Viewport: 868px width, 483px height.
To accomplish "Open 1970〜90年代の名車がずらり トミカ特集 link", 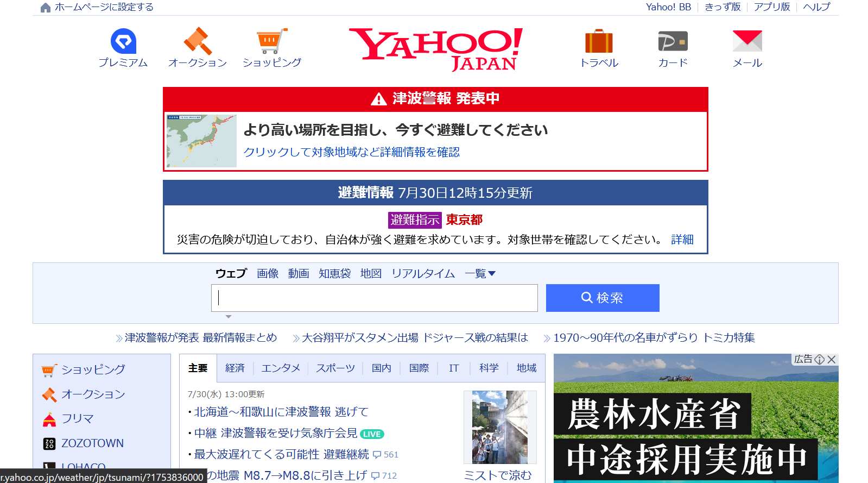I will click(x=654, y=338).
